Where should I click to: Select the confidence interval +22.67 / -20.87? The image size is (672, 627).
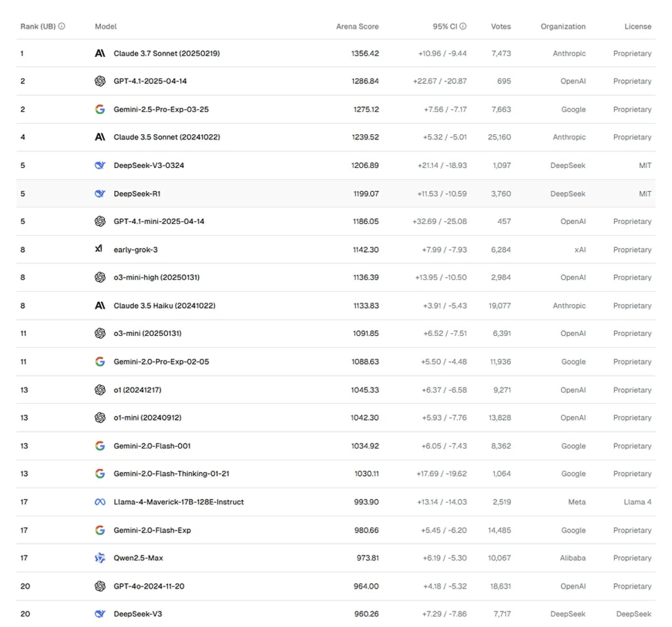[440, 81]
